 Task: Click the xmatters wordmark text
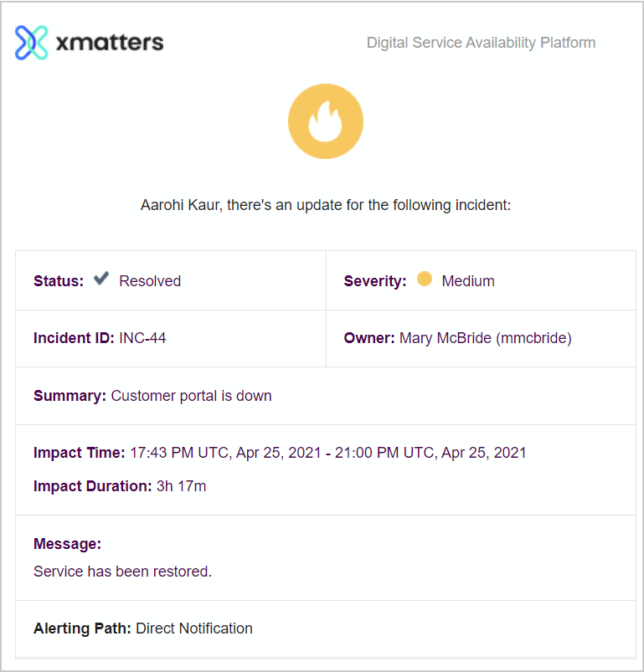[x=110, y=43]
